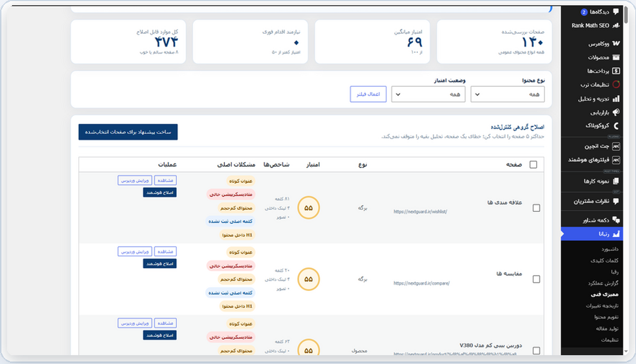Viewport: 636px width, 364px height.
Task: Click the تجزیه و تحلیل analytics icon
Action: pos(616,99)
